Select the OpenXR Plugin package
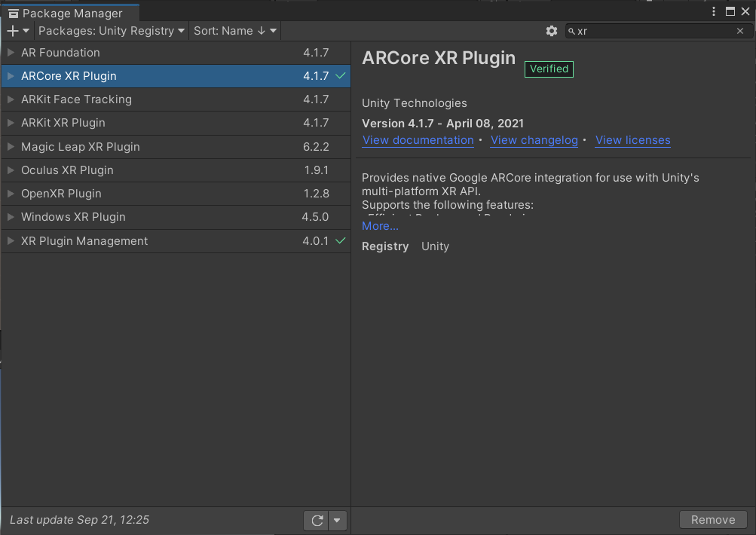756x535 pixels. [x=176, y=193]
